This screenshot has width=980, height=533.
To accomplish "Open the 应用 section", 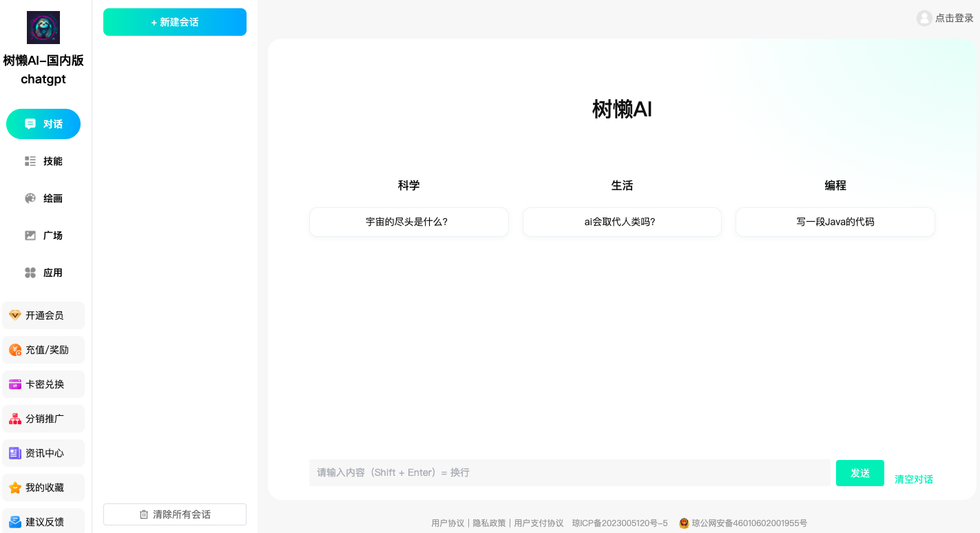I will point(43,273).
